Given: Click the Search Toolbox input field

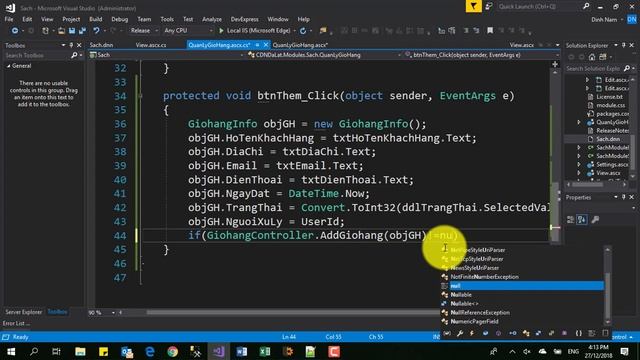Looking at the screenshot, I should (x=38, y=55).
